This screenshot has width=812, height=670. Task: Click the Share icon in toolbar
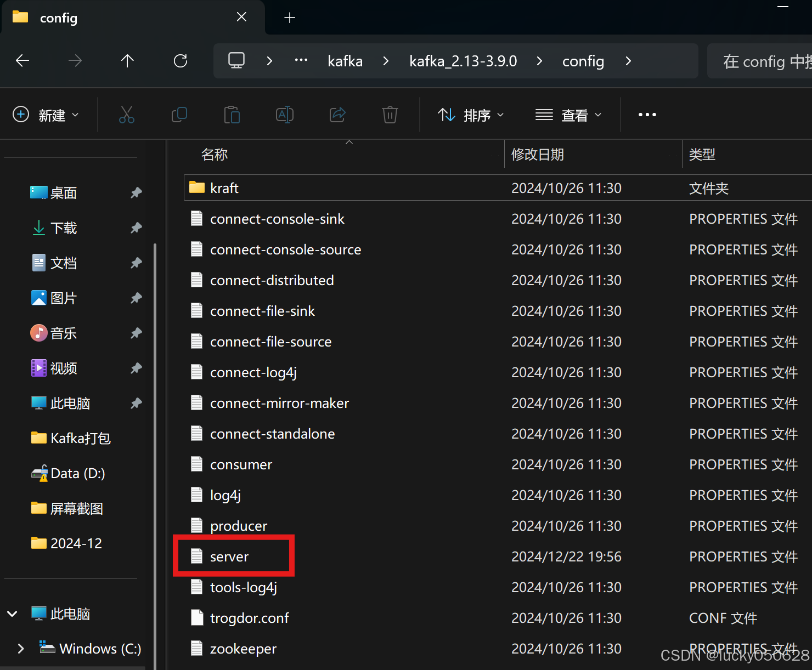point(337,115)
